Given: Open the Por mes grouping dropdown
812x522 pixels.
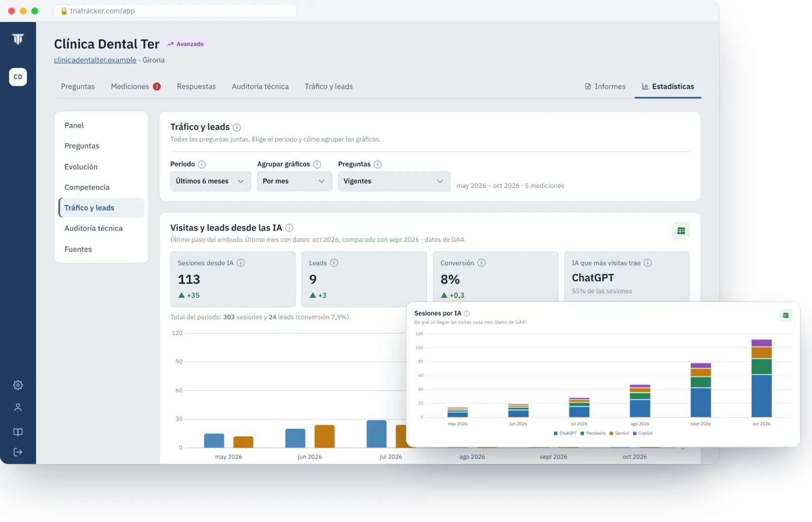Looking at the screenshot, I should coord(294,181).
